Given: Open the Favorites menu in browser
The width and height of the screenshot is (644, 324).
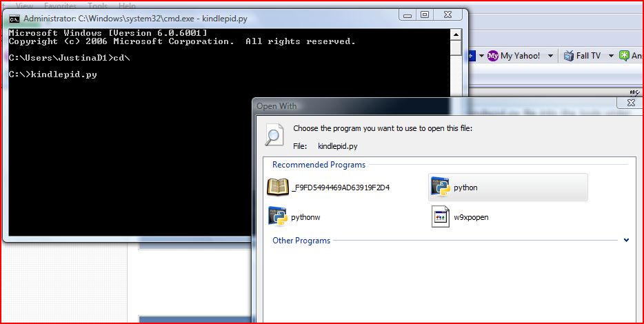Looking at the screenshot, I should click(61, 6).
